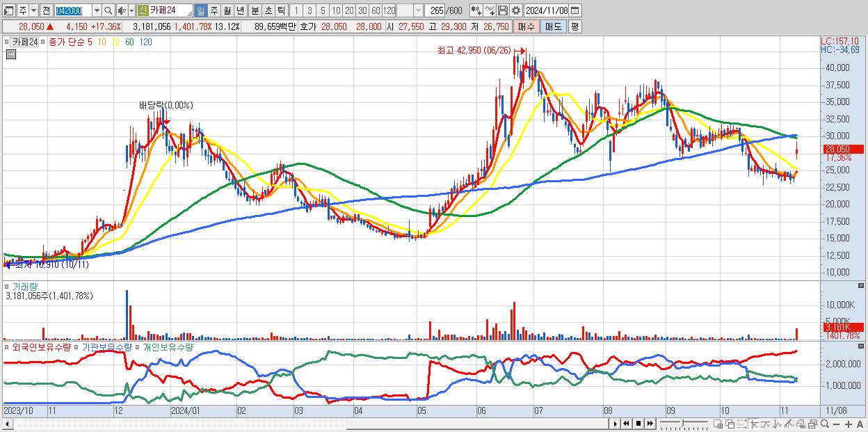Select the 주 weekly period toggle
868x432 pixels.
(x=214, y=10)
